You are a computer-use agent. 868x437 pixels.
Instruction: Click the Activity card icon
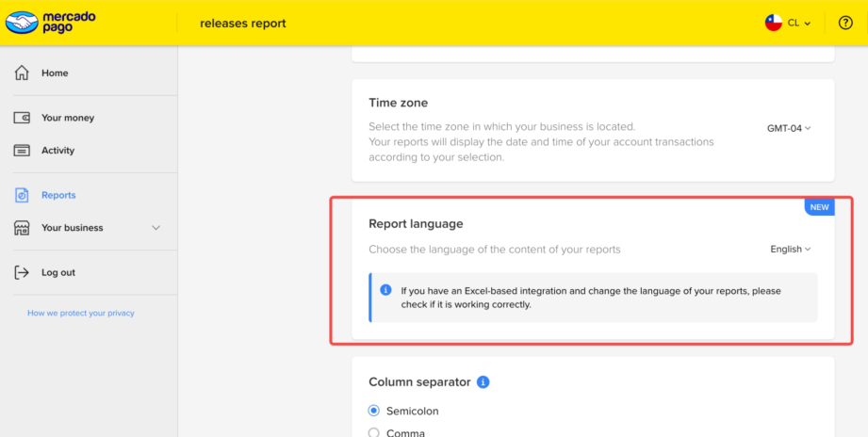click(22, 151)
